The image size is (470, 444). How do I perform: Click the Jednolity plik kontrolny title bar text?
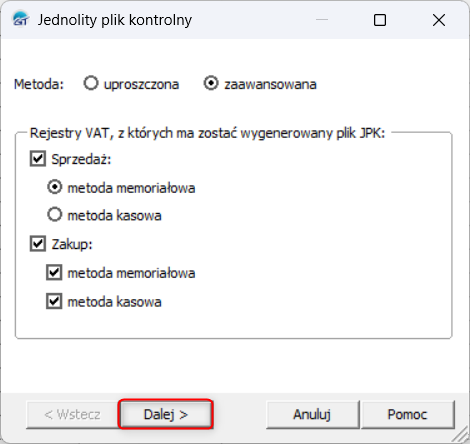tap(115, 20)
